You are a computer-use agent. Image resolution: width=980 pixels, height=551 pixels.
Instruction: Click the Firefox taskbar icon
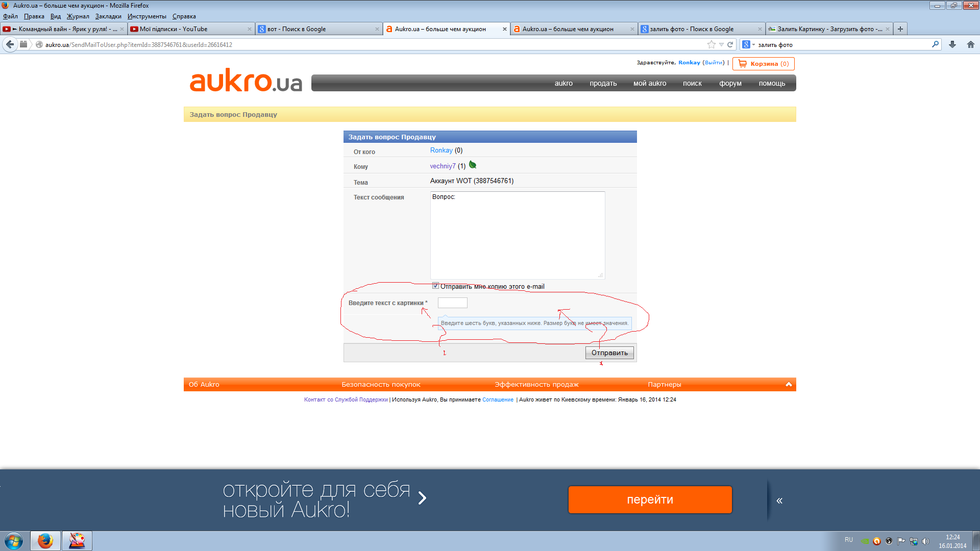tap(45, 541)
